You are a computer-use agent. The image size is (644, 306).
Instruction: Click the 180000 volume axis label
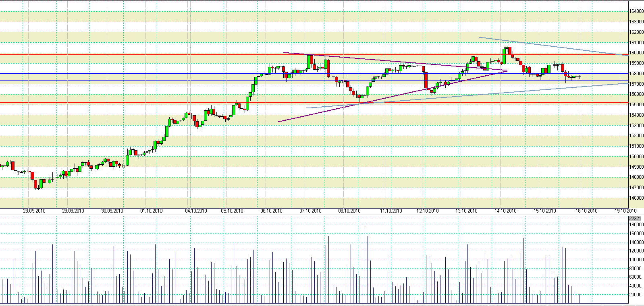coord(636,225)
